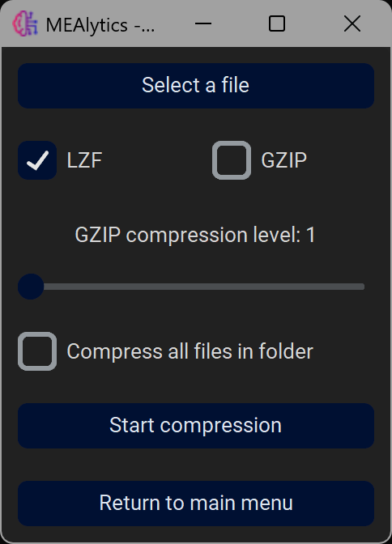Click the MEAlytics window title text

coord(100,25)
